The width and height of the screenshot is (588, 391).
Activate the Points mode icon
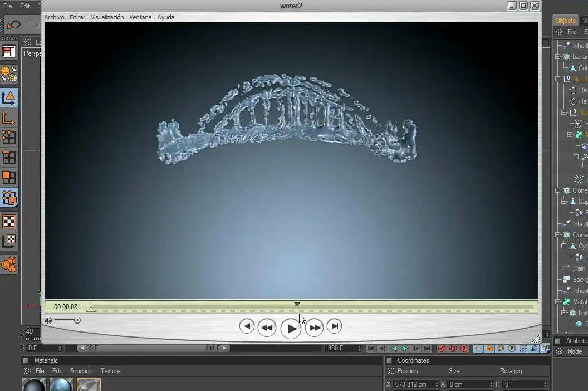[8, 138]
